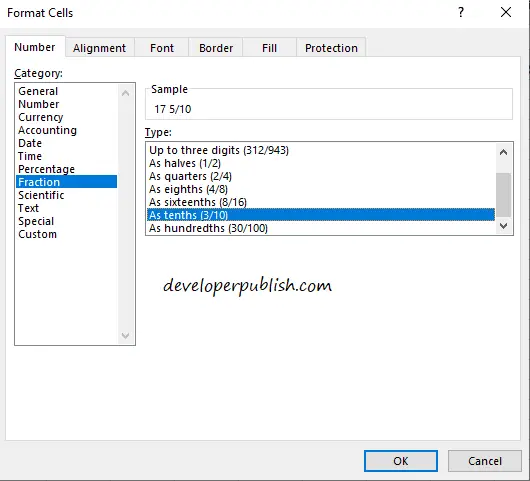Open the Font tab
Screen dimensions: 530x481
coord(162,48)
